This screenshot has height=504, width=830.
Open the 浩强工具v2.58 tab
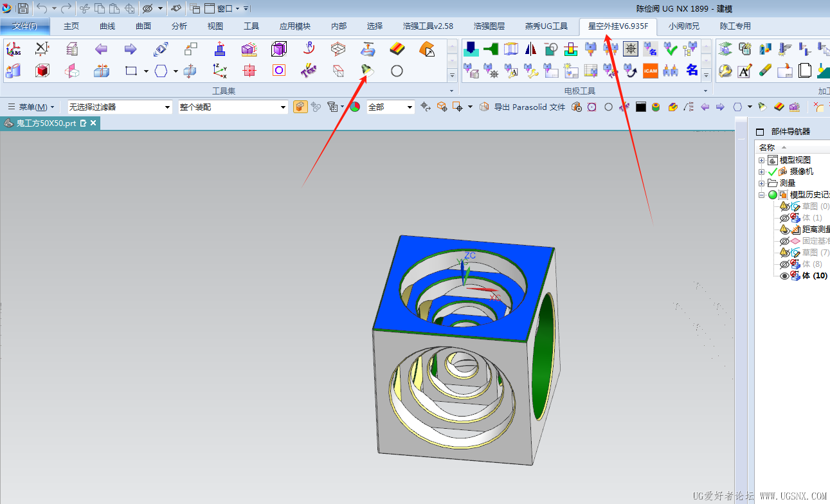pyautogui.click(x=428, y=26)
